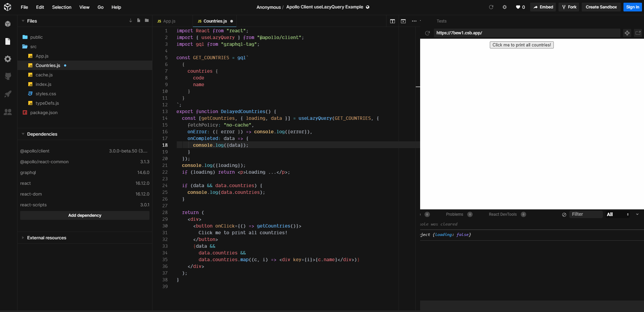Click the clear console icon
The image size is (644, 312).
(x=564, y=215)
